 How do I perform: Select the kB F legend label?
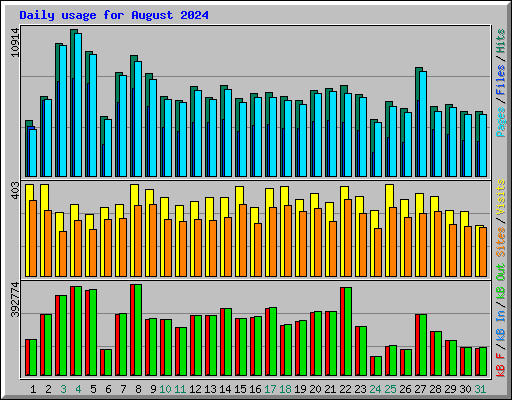pyautogui.click(x=501, y=365)
